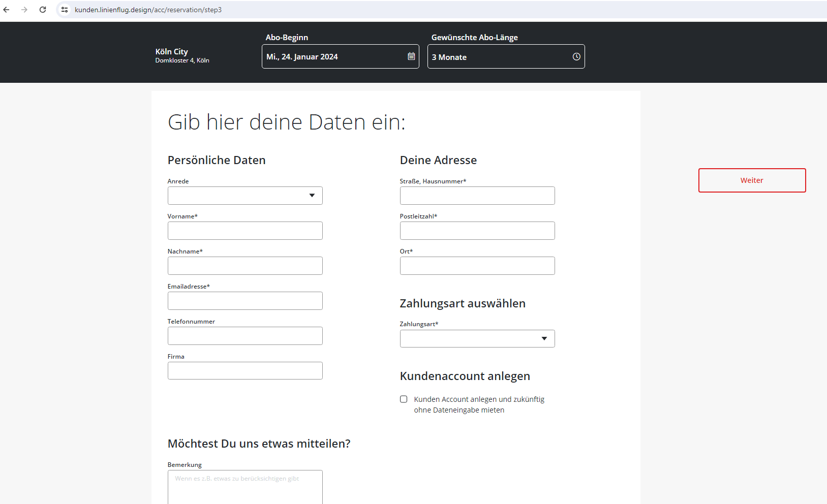The height and width of the screenshot is (504, 827).
Task: Open site info icon in address bar
Action: coord(65,10)
